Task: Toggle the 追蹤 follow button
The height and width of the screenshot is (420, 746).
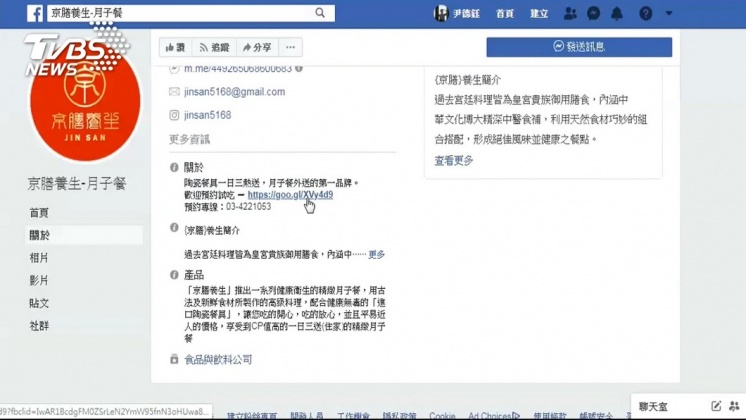Action: (214, 47)
